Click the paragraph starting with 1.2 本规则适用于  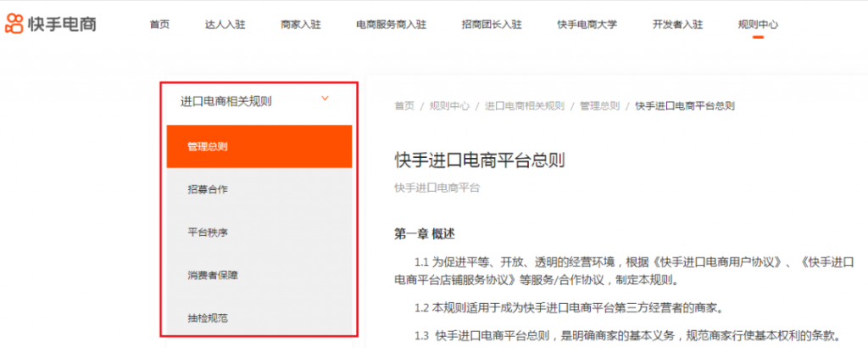point(570,307)
